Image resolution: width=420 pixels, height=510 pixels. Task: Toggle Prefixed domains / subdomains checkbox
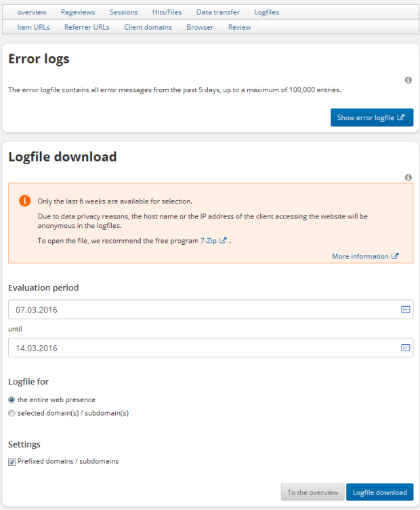coord(12,461)
